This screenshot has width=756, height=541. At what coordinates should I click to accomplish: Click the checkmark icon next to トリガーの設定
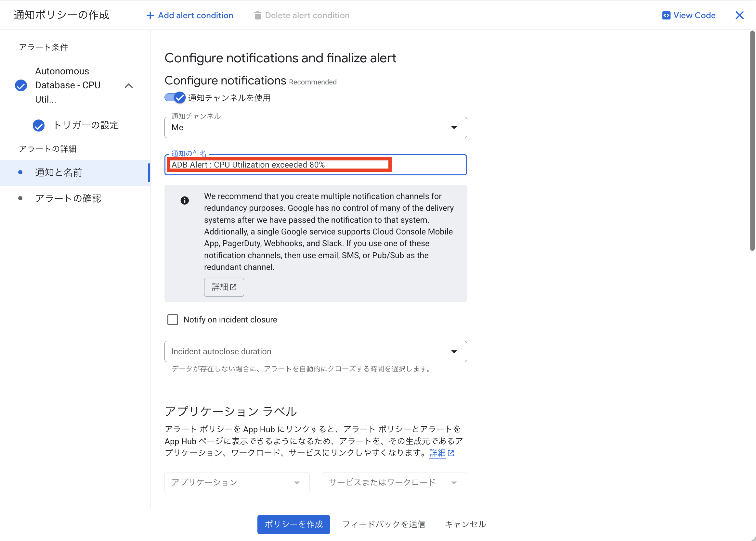[39, 126]
